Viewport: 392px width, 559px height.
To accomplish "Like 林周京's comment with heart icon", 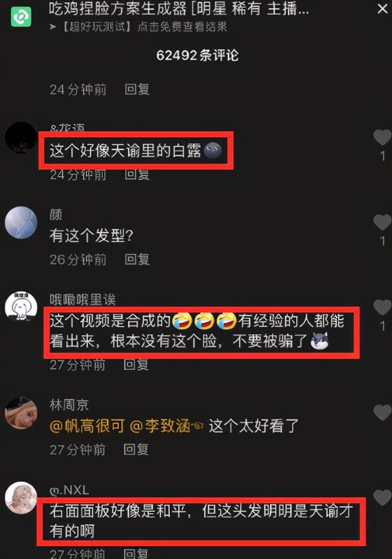I will (382, 412).
